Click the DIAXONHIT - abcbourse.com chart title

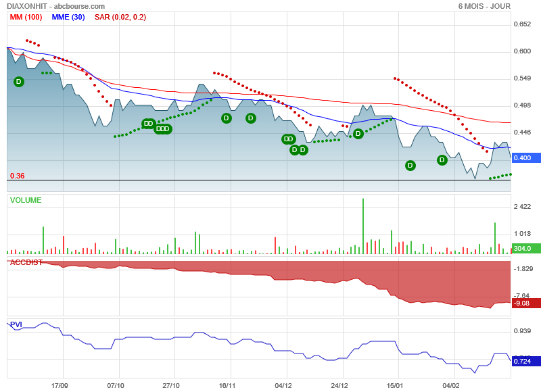click(55, 6)
